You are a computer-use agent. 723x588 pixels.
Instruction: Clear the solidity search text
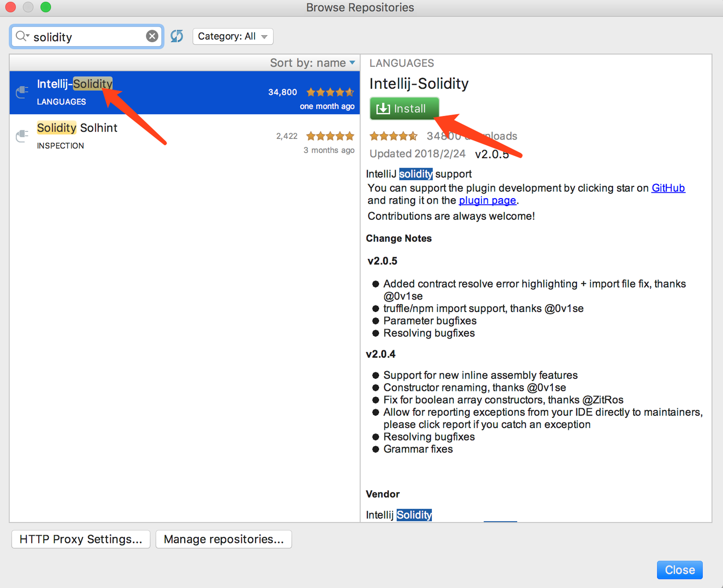[x=152, y=36]
